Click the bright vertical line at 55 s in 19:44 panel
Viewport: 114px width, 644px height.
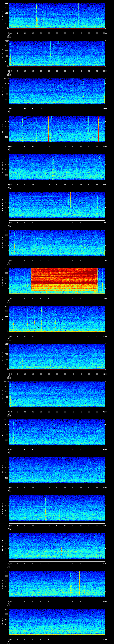pyautogui.click(x=97, y=506)
